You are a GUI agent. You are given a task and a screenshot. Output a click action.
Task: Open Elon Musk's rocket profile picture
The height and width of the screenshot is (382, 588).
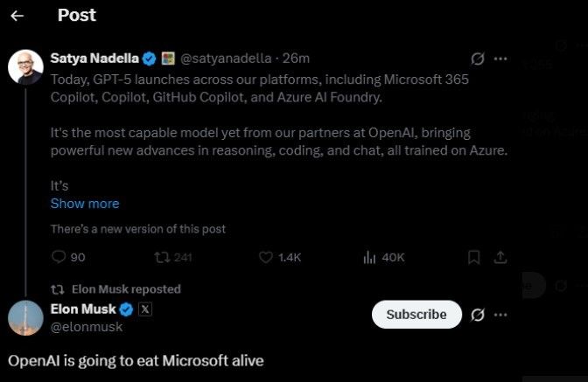[26, 317]
